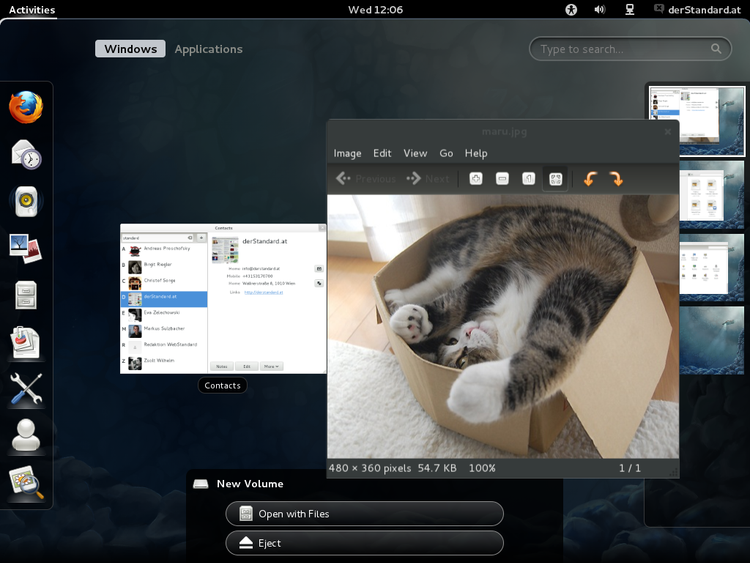Open the Shotwell photo manager
This screenshot has height=563, width=750.
click(x=26, y=246)
